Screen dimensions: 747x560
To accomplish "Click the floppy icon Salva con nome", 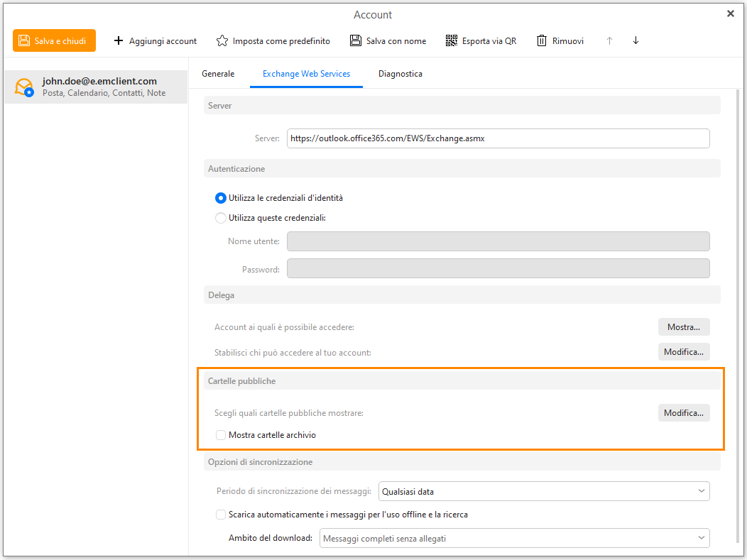I will 356,40.
